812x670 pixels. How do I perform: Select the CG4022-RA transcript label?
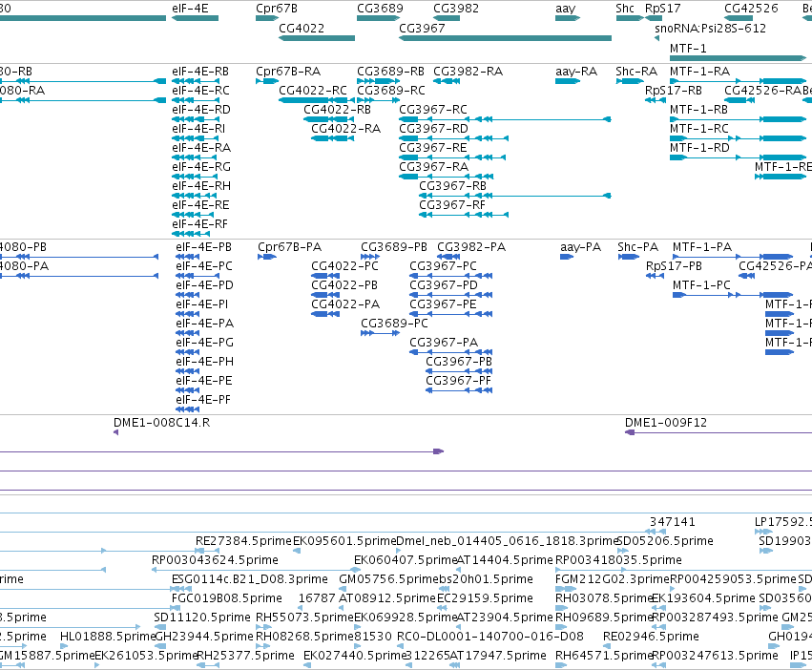pos(346,129)
